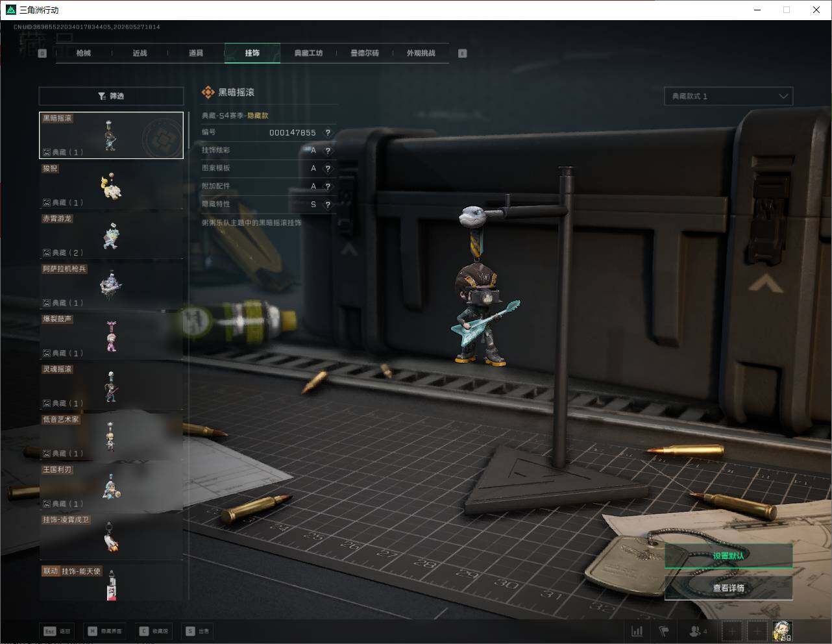Switch to the 外观挑战 tab
The image size is (832, 644).
421,53
